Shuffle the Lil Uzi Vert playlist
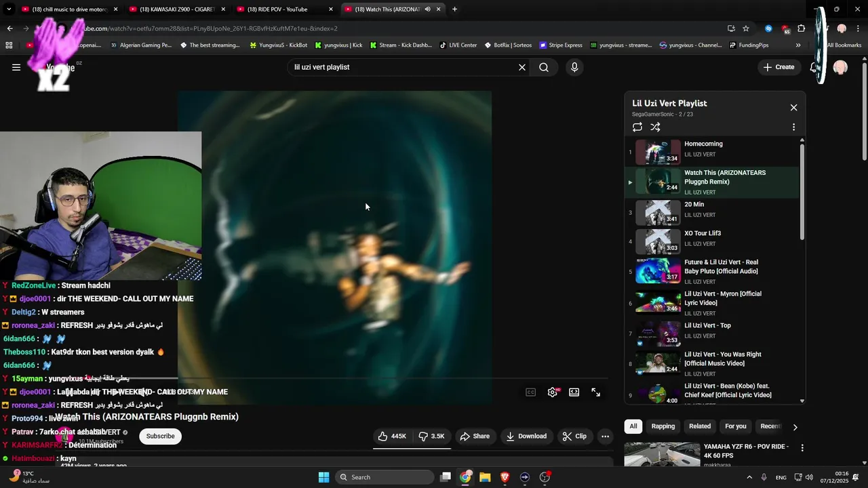The height and width of the screenshot is (488, 868). 655,127
